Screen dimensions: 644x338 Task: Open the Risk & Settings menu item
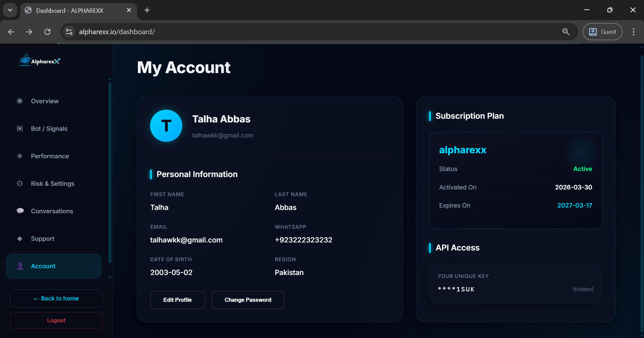click(x=54, y=183)
